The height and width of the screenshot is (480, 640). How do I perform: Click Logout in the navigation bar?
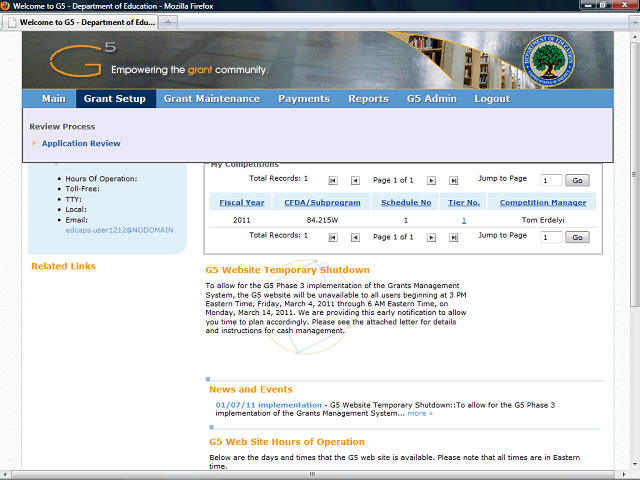(492, 99)
